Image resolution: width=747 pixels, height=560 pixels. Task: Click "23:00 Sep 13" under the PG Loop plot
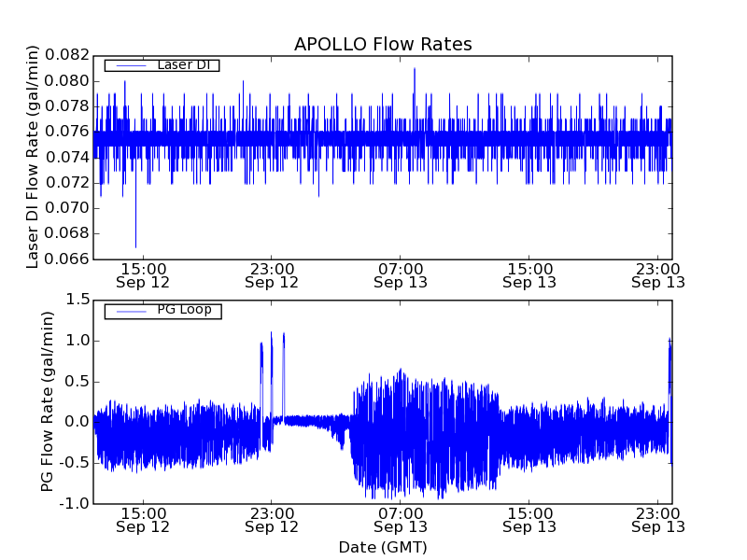(x=658, y=520)
